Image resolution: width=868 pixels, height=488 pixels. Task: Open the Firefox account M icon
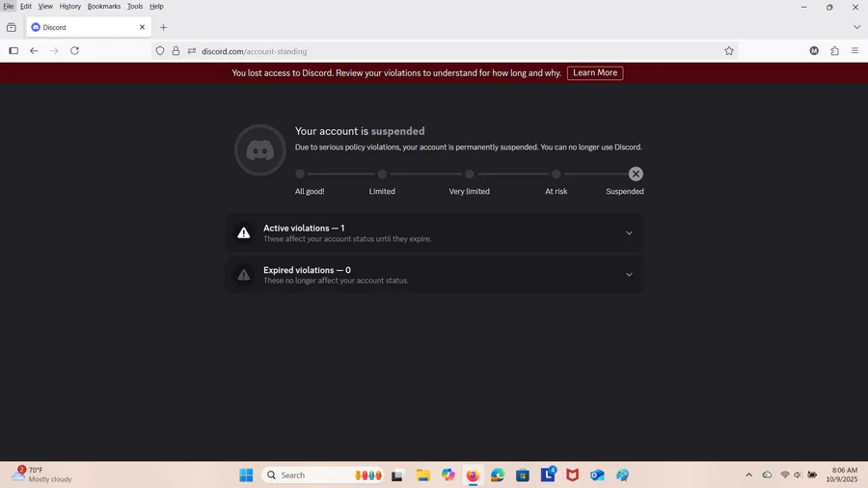coord(814,51)
